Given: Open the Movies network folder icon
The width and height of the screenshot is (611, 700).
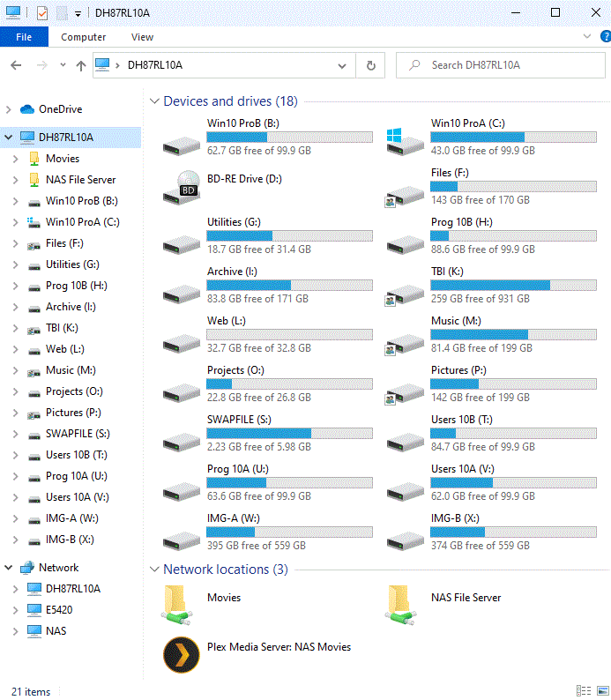Looking at the screenshot, I should point(176,606).
